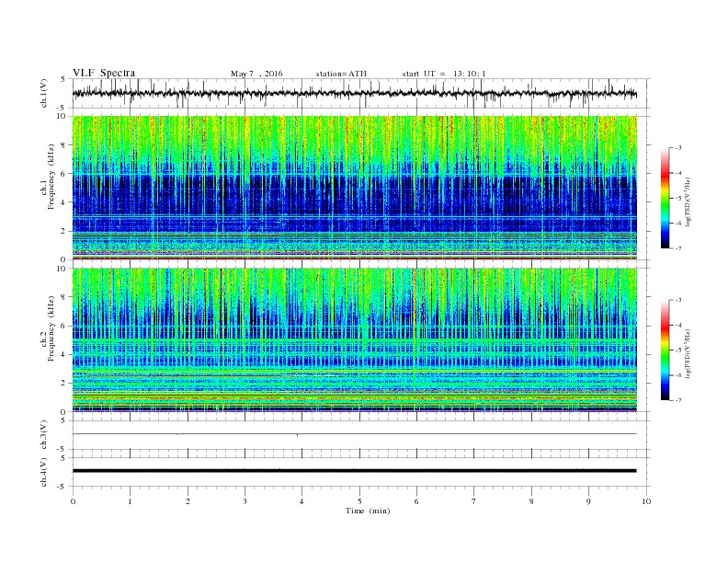Click the 'ch.1(V)' waveform axis label
Image resolution: width=728 pixels, height=563 pixels.
(x=44, y=93)
